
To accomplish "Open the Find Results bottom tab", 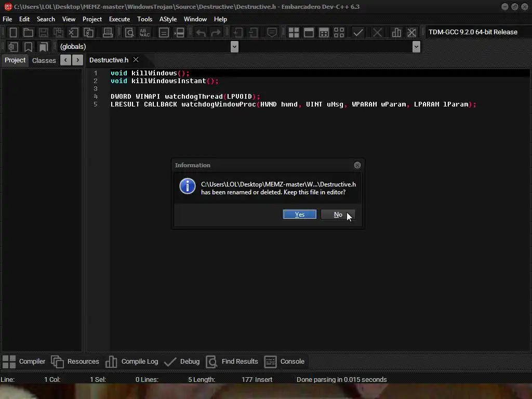I will coord(232,362).
